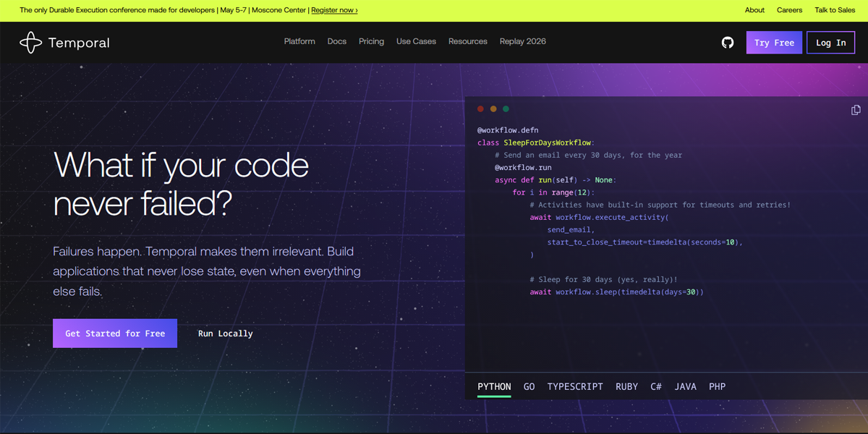
Task: Click the 'start_to_close_timeout' code line
Action: click(x=645, y=242)
